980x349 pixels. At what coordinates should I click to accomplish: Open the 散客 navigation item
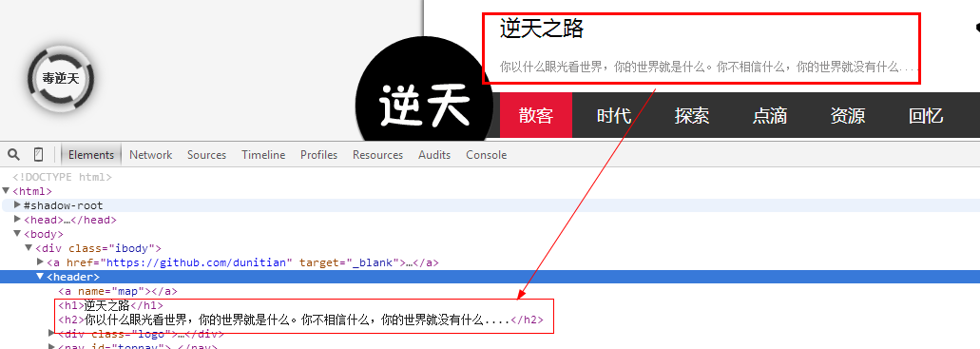(535, 115)
